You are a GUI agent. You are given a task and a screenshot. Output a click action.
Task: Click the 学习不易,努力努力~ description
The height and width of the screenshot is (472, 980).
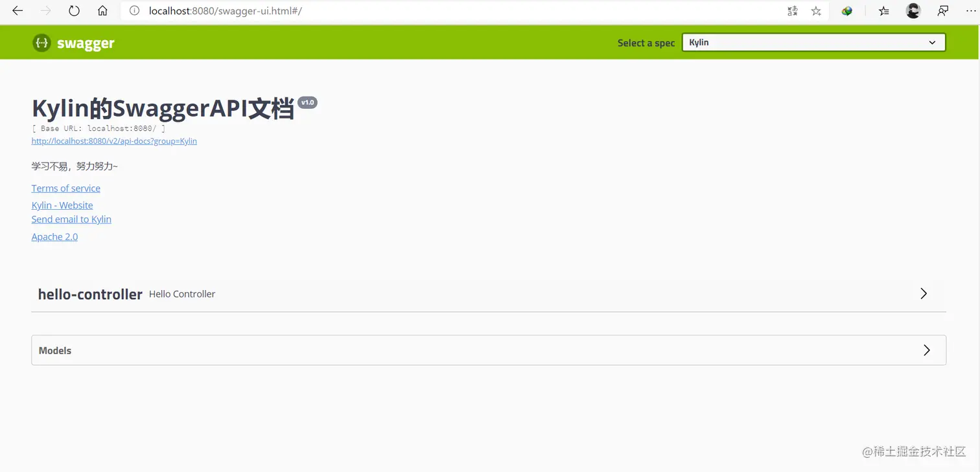(75, 166)
